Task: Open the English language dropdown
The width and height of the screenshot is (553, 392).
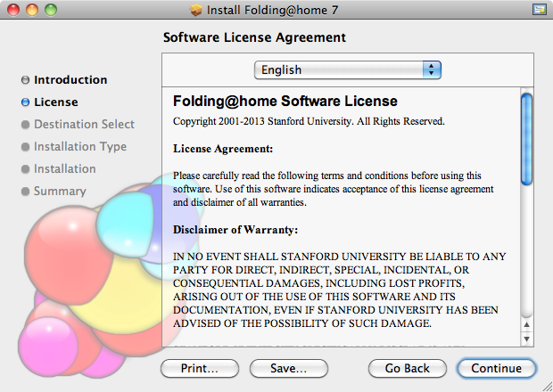Action: tap(348, 69)
